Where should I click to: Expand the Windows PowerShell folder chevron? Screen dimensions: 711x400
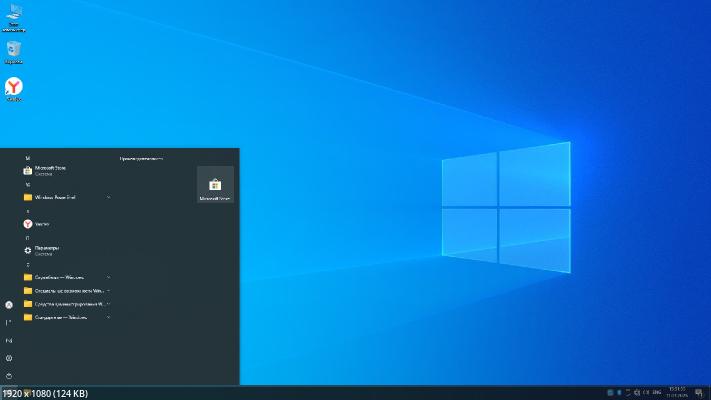(108, 197)
